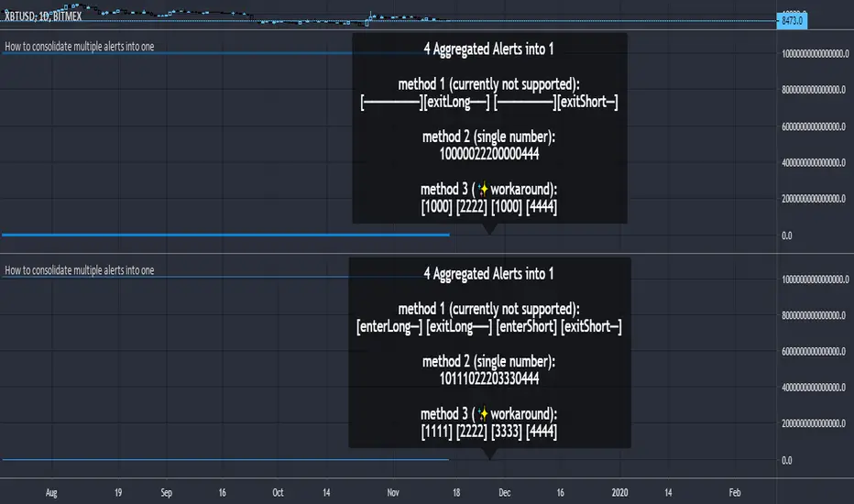
Task: Click '[1000] [2222] [1000] [4444]' workaround text
Action: (x=489, y=207)
